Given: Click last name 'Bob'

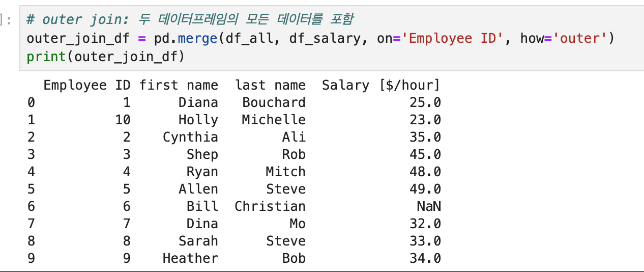Looking at the screenshot, I should 294,258.
